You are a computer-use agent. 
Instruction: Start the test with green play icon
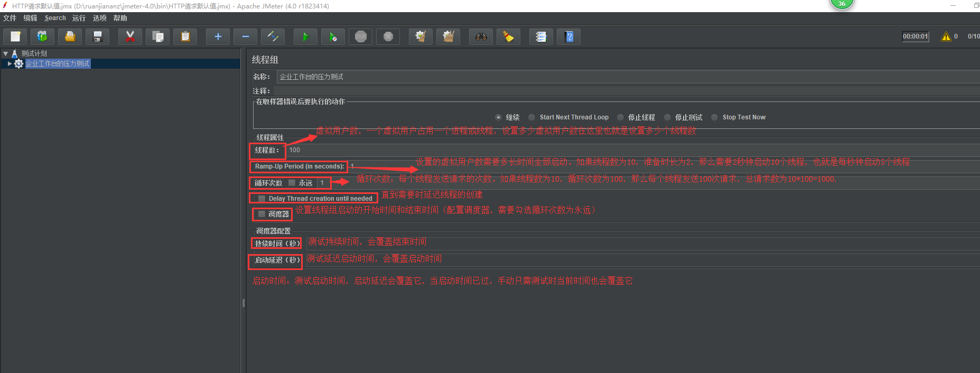[306, 36]
